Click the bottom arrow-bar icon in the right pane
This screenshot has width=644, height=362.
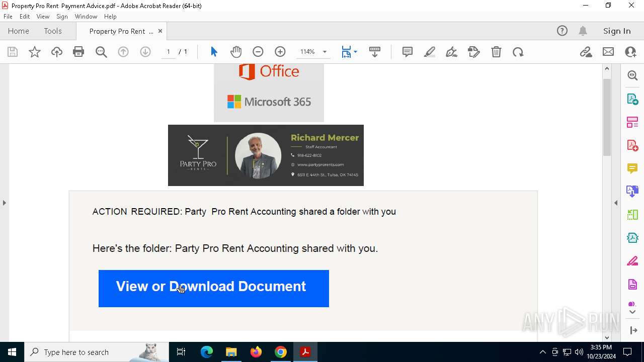click(x=632, y=330)
